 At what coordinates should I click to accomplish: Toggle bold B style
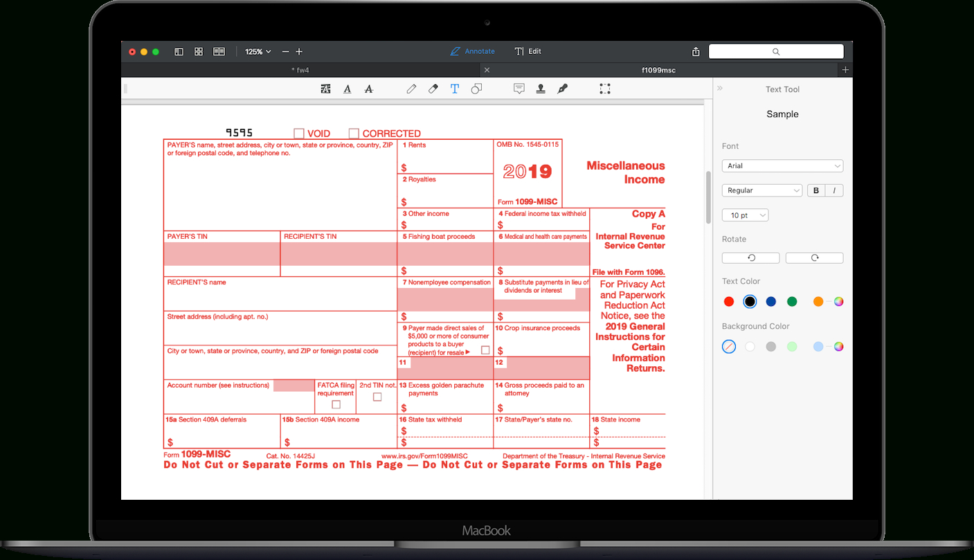816,190
